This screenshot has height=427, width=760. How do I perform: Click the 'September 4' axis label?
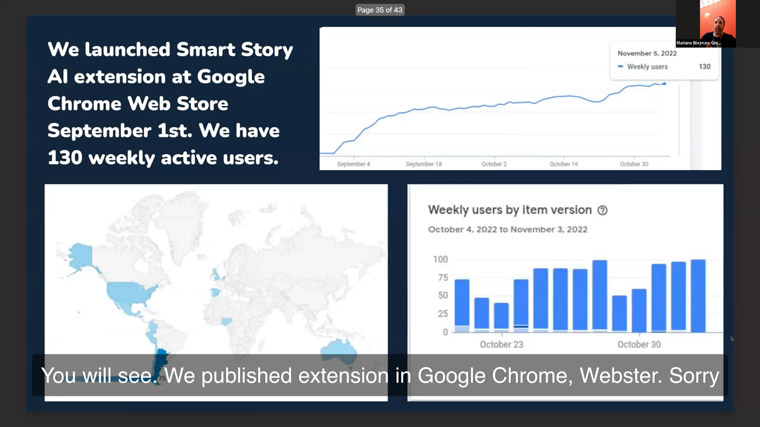pyautogui.click(x=353, y=164)
